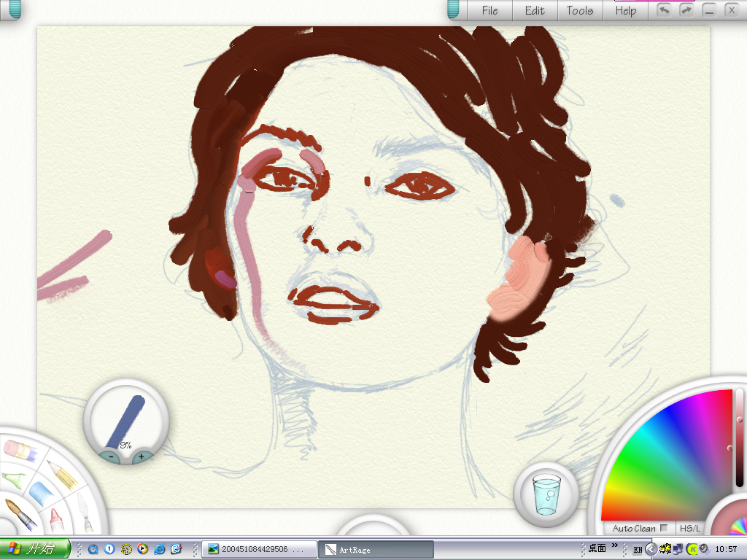Click the yellow spiky tray icon
The image size is (747, 560).
(665, 549)
